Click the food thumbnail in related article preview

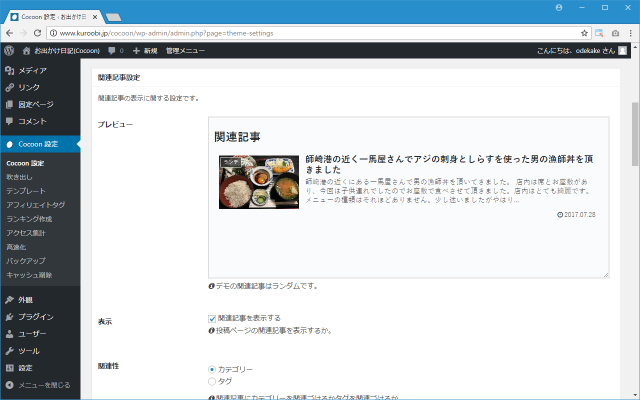tap(259, 182)
